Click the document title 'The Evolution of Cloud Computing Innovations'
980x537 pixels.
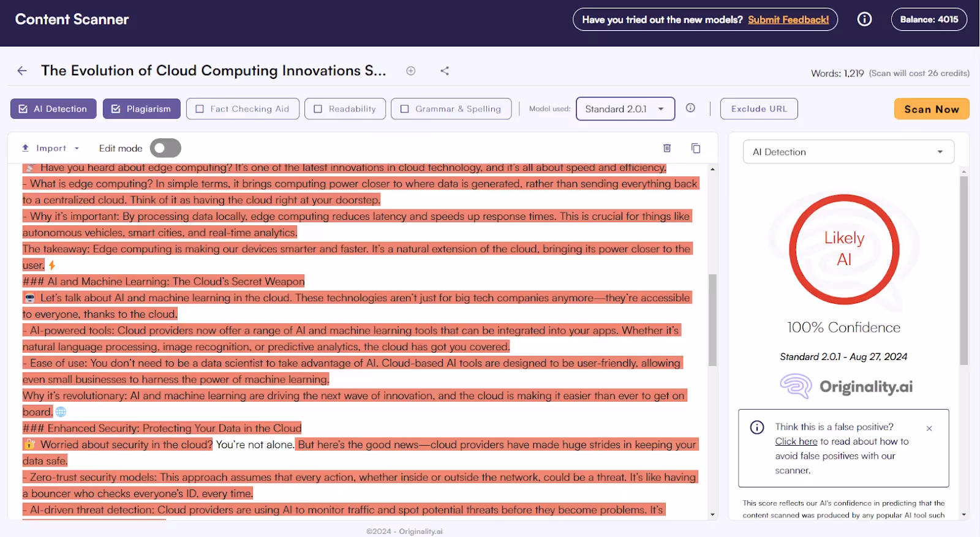pos(213,71)
